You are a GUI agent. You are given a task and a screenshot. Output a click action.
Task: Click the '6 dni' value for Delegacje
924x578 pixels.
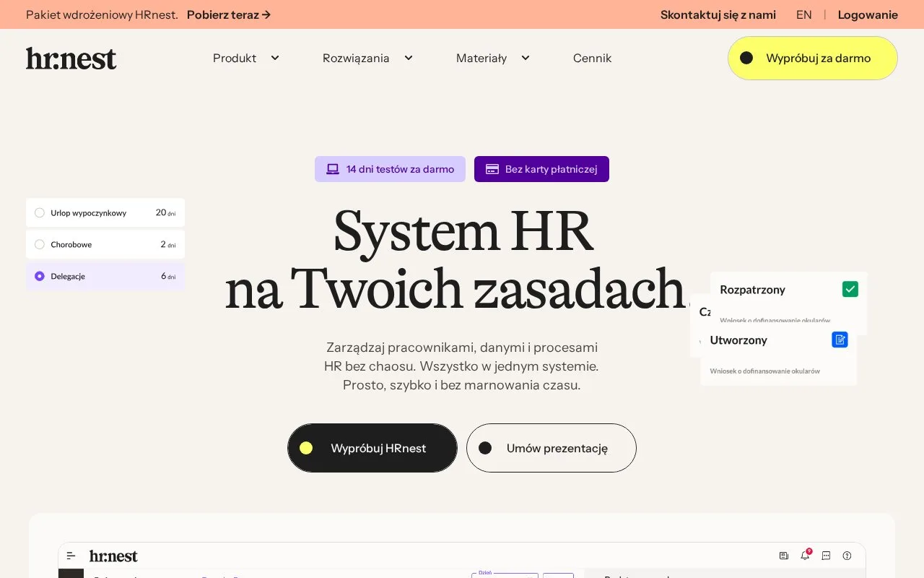point(168,276)
